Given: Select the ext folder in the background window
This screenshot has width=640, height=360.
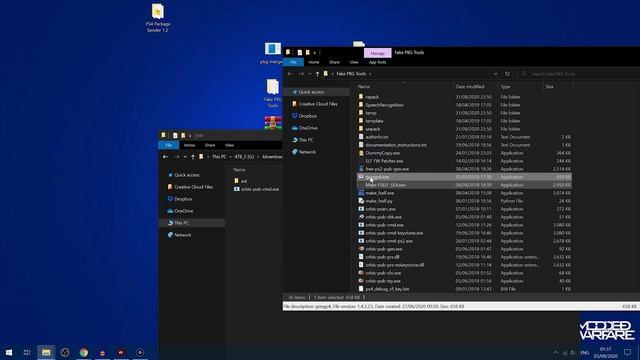Looking at the screenshot, I should coord(243,181).
